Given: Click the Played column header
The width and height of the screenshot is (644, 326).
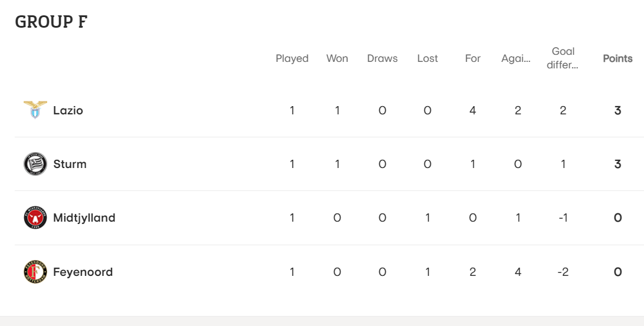Looking at the screenshot, I should tap(292, 59).
